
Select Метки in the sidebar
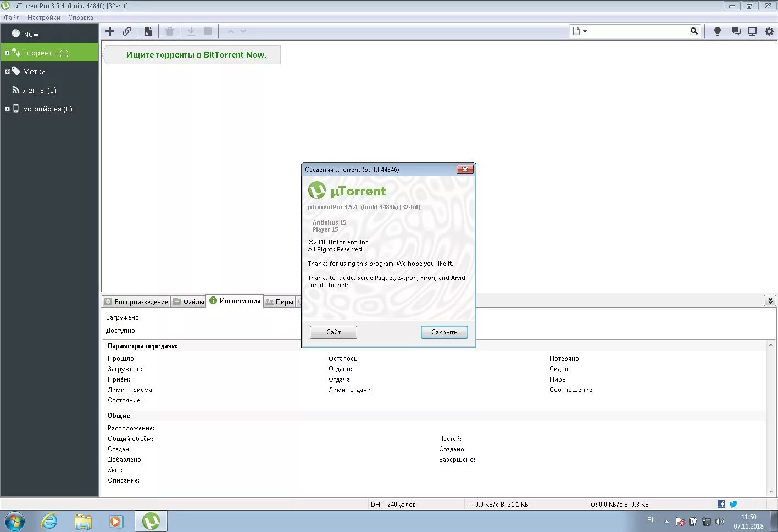49,71
